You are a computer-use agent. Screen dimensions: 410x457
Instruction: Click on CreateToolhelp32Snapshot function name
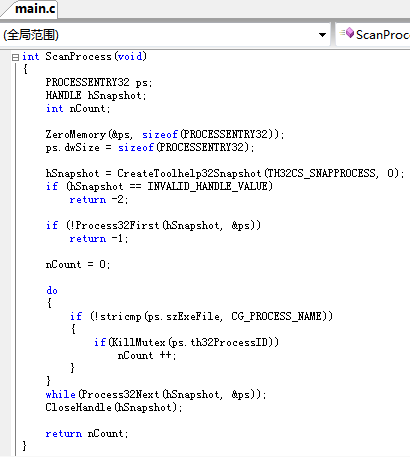pos(189,173)
